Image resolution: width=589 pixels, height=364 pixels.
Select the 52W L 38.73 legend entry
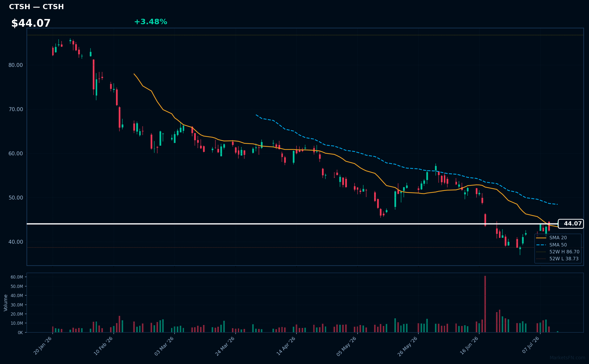point(557,259)
